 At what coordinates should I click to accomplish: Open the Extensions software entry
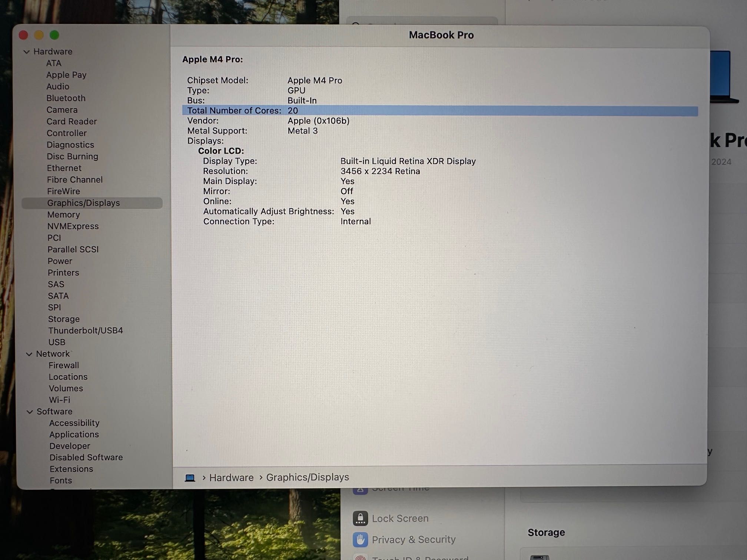[x=72, y=469]
